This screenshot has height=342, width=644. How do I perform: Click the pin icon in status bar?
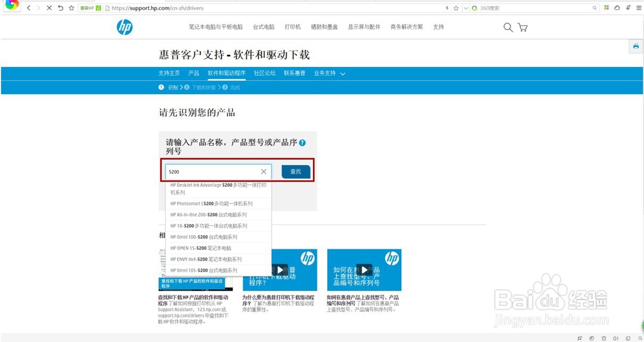580,338
